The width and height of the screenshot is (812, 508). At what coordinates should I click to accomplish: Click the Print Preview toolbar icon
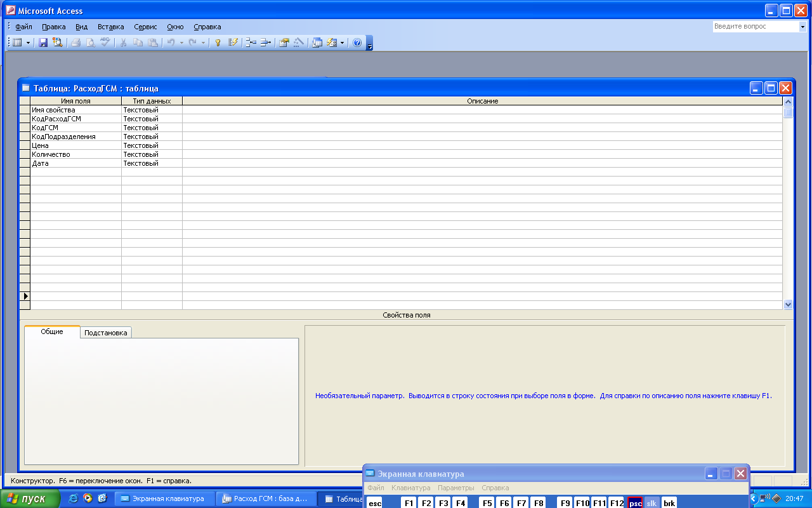pyautogui.click(x=90, y=43)
